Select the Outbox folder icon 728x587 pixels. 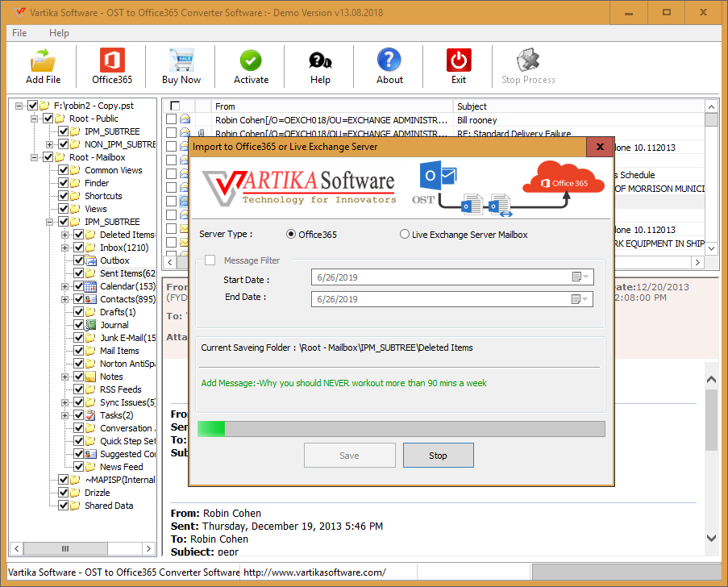[x=91, y=260]
